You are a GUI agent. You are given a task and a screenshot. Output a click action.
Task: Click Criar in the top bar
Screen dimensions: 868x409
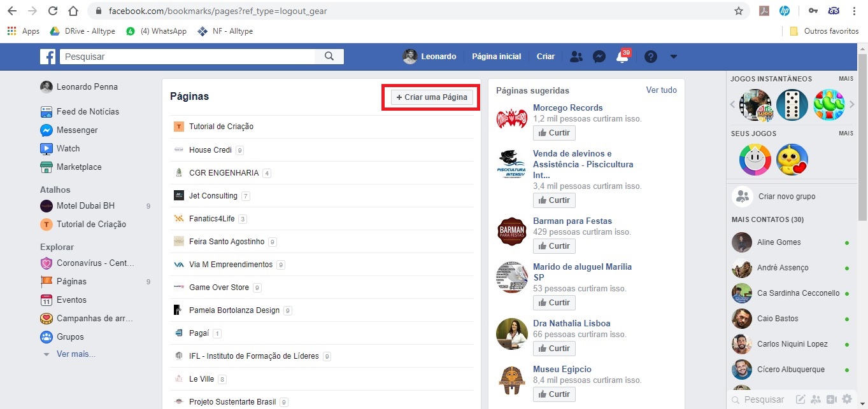pos(546,57)
